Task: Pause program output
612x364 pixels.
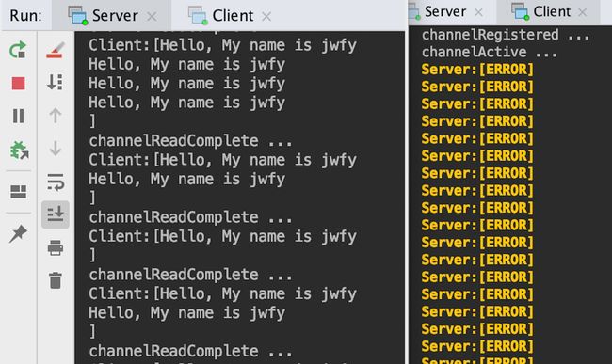Action: coord(18,116)
